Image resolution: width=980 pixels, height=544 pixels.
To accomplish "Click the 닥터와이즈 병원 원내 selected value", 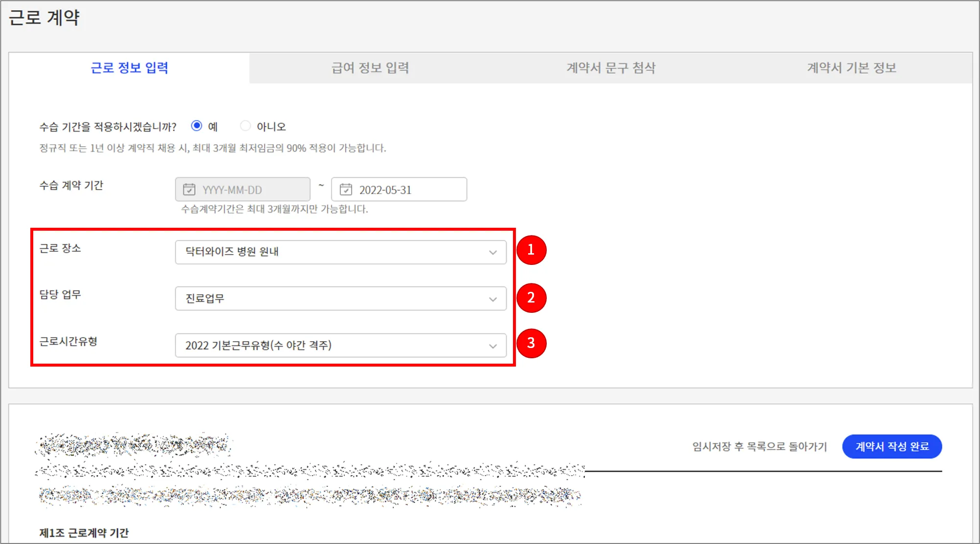I will pos(232,252).
